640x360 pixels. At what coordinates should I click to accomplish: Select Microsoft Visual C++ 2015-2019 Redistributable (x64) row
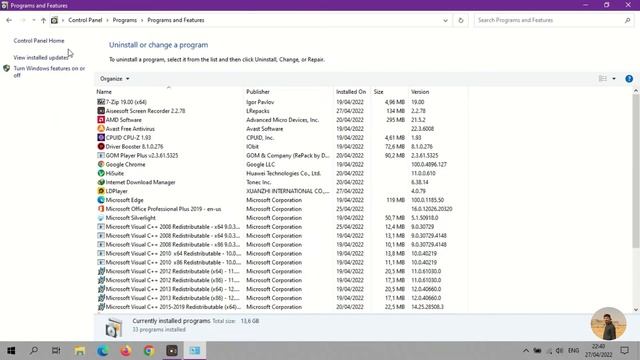point(282,307)
